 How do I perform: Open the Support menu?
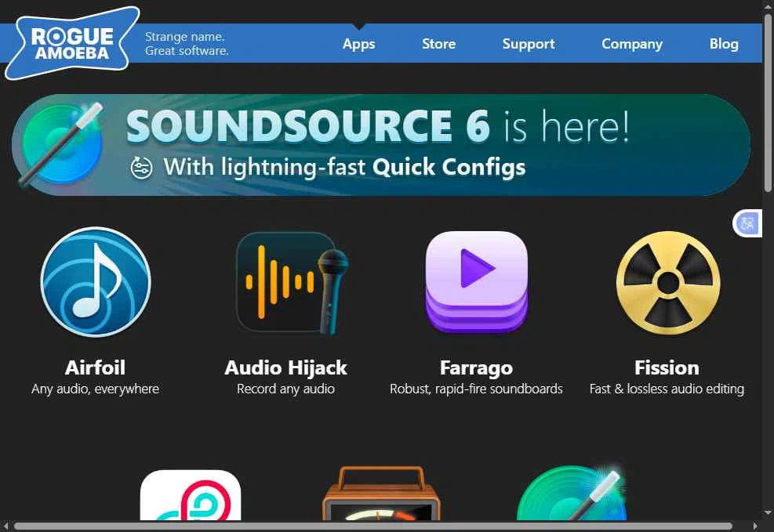[x=529, y=44]
